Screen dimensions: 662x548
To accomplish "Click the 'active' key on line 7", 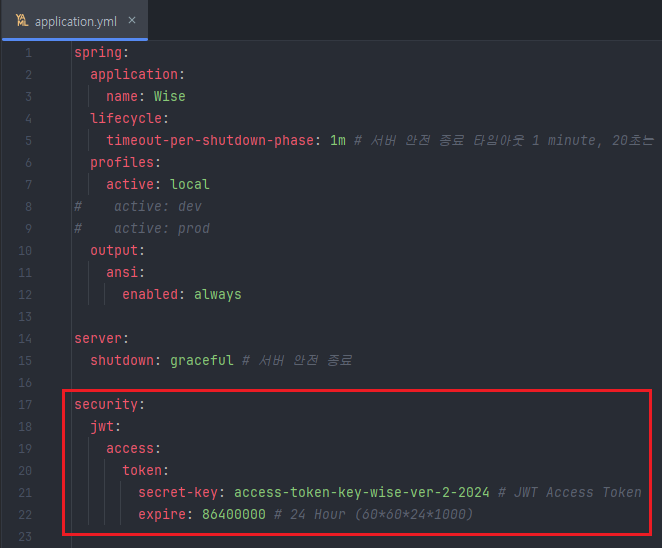I will tap(130, 184).
